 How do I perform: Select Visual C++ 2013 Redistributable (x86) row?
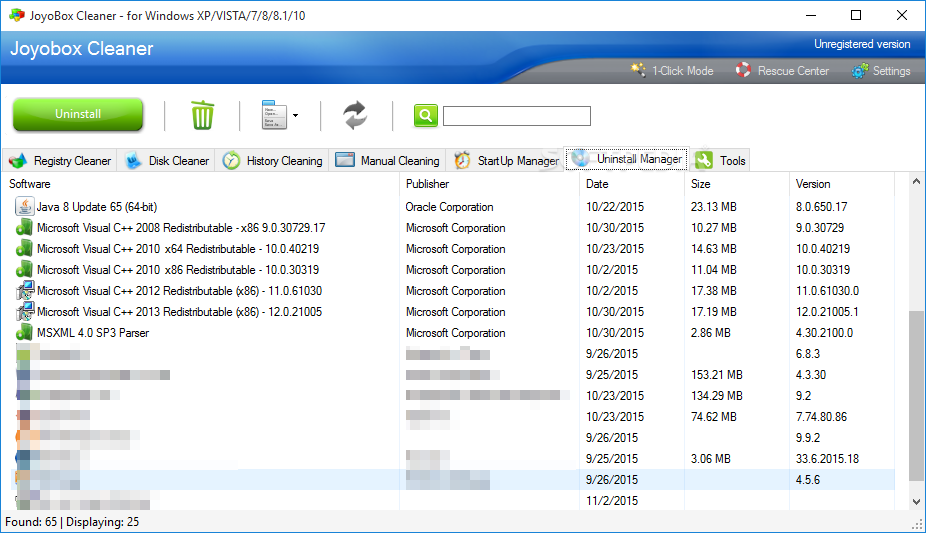point(180,312)
